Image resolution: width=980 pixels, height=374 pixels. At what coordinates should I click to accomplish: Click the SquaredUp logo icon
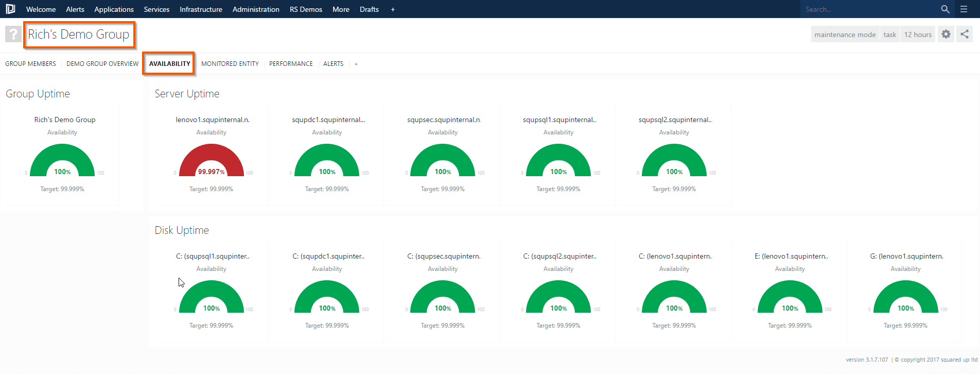(x=10, y=9)
